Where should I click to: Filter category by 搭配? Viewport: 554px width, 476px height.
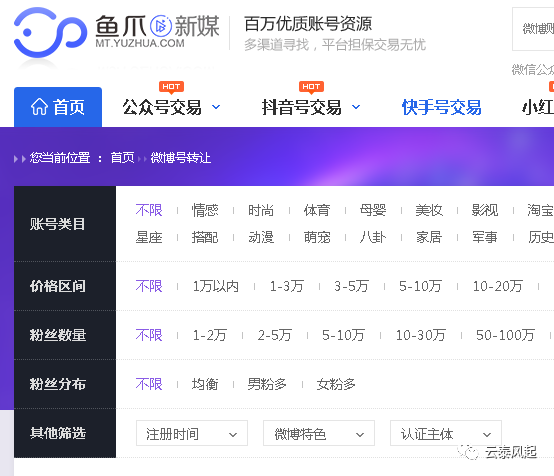tap(205, 237)
